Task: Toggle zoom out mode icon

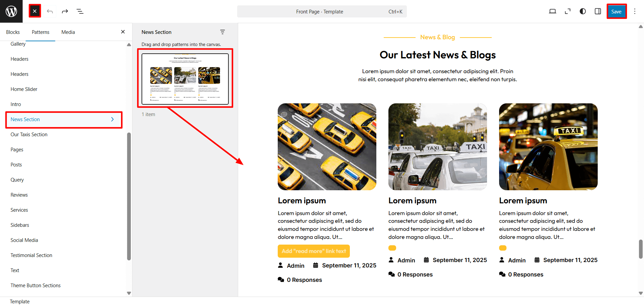Action: (x=568, y=11)
